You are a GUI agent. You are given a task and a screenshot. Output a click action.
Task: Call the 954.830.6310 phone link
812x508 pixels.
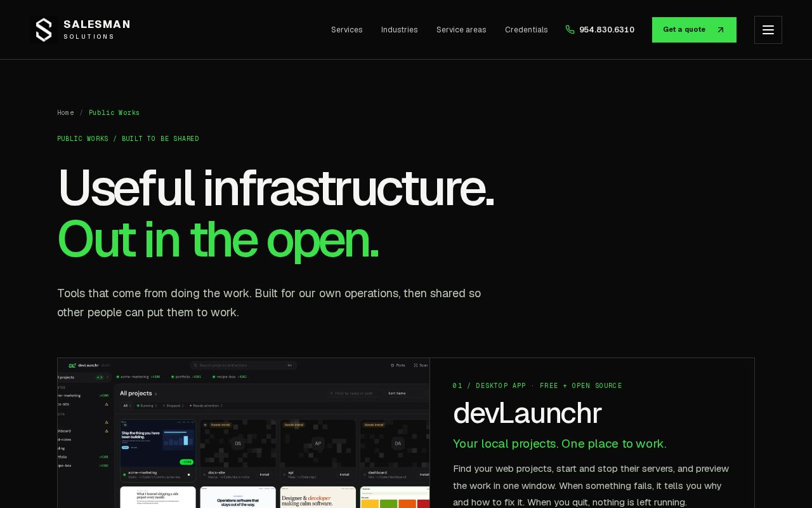(600, 30)
